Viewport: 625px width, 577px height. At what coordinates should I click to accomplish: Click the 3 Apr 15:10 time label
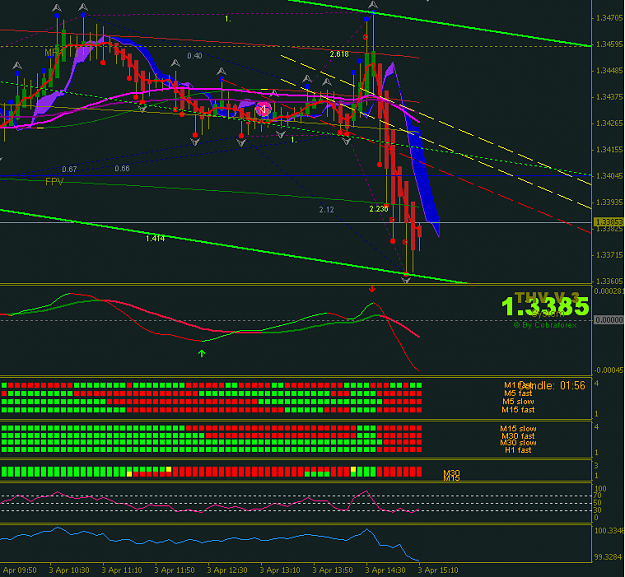(438, 570)
